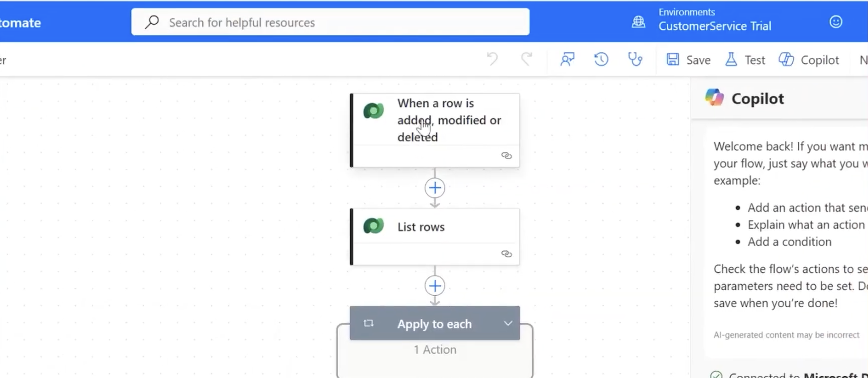
Task: Click the Apply to each loop icon
Action: pyautogui.click(x=368, y=324)
